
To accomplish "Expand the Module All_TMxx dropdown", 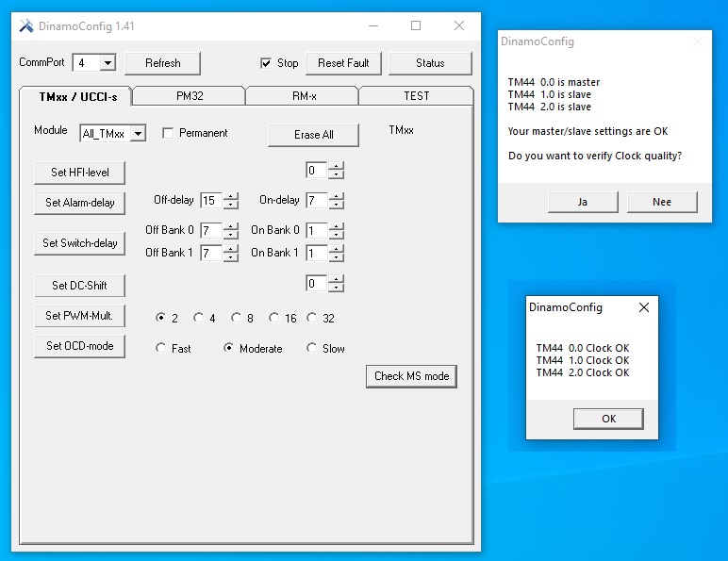I will (x=138, y=134).
